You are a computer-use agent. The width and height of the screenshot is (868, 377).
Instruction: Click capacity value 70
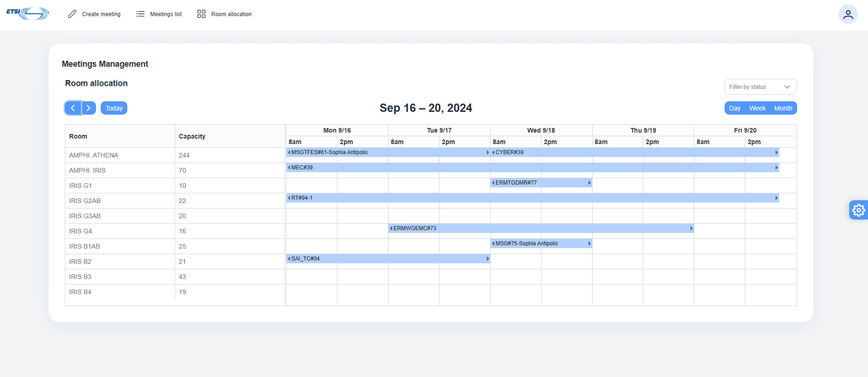[183, 170]
